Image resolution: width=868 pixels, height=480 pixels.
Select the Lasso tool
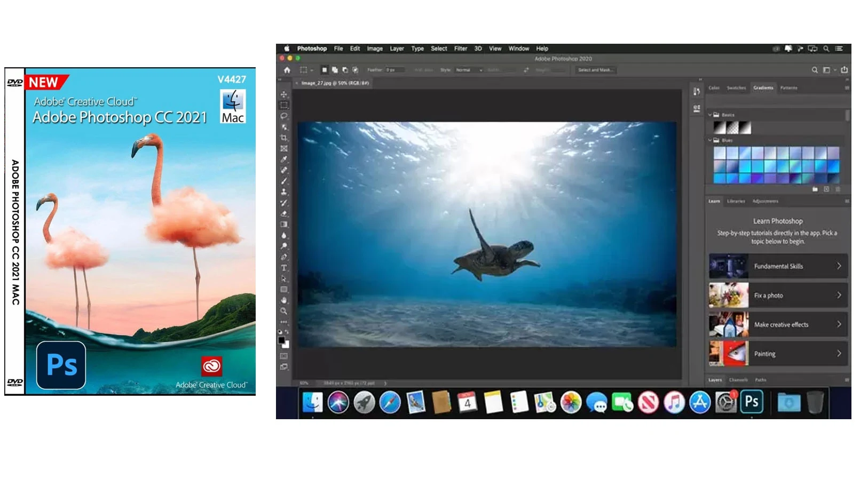(x=284, y=116)
